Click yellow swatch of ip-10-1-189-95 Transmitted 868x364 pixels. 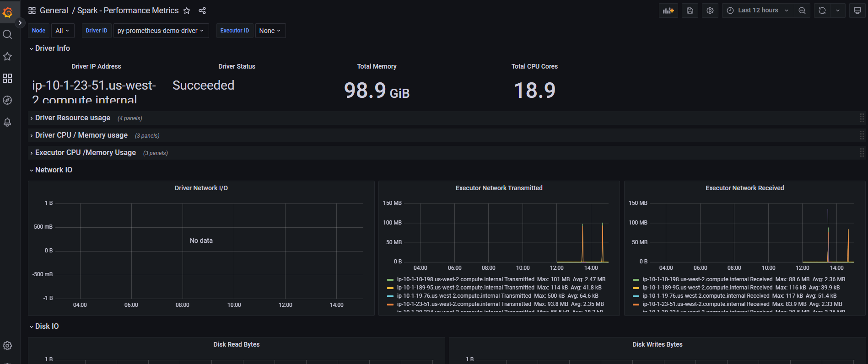click(x=390, y=288)
